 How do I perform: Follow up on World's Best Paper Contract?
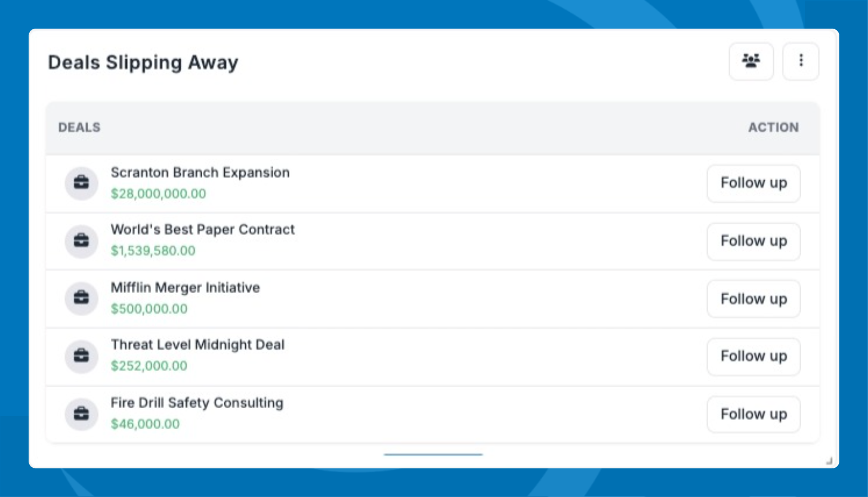(753, 241)
